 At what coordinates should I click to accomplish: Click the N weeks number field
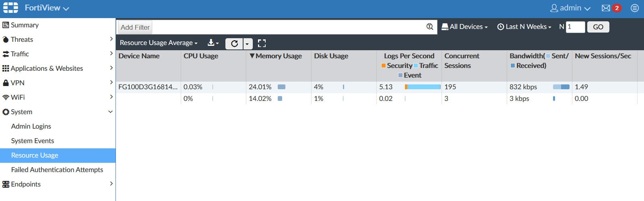pyautogui.click(x=575, y=27)
